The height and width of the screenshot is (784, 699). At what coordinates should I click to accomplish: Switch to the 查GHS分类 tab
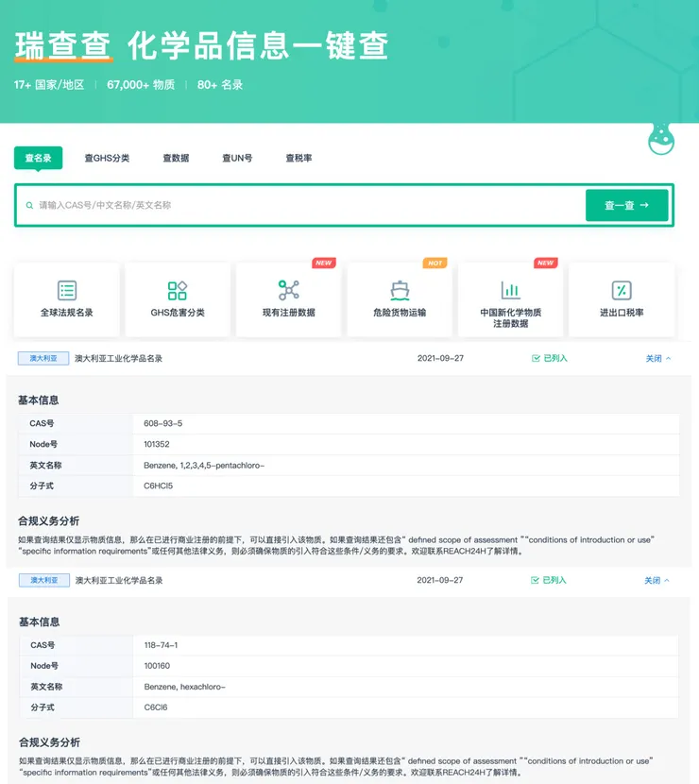pos(107,158)
